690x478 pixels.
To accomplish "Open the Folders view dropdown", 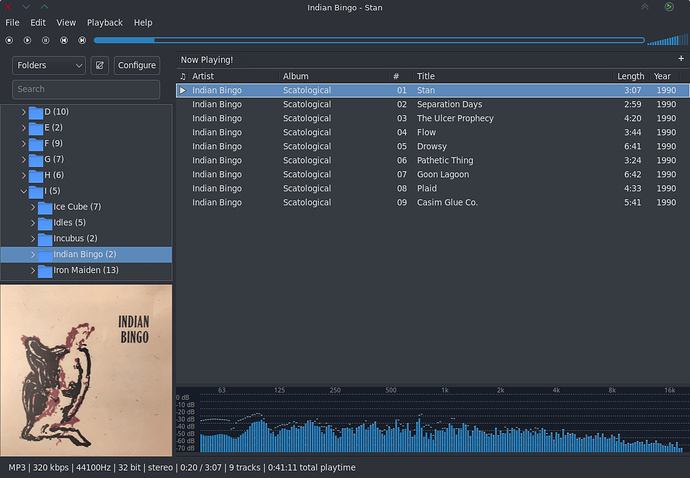I will click(49, 66).
